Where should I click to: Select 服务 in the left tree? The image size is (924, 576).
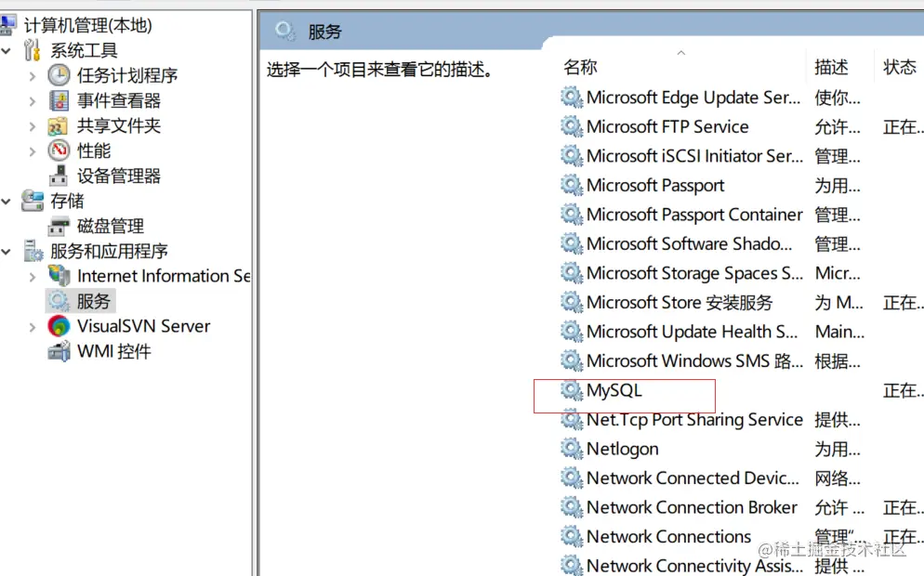pos(93,301)
